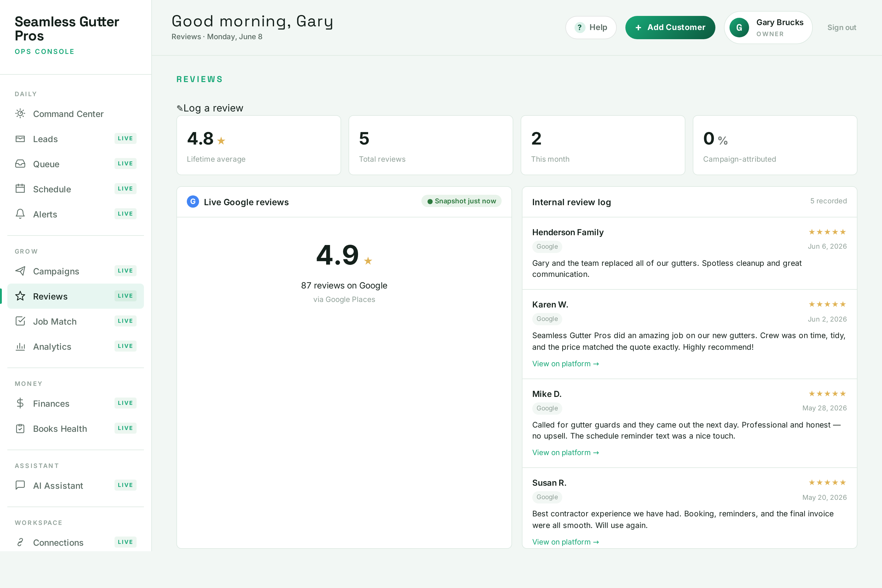Click the star beside 4.8 lifetime average
The image size is (882, 588).
[221, 141]
